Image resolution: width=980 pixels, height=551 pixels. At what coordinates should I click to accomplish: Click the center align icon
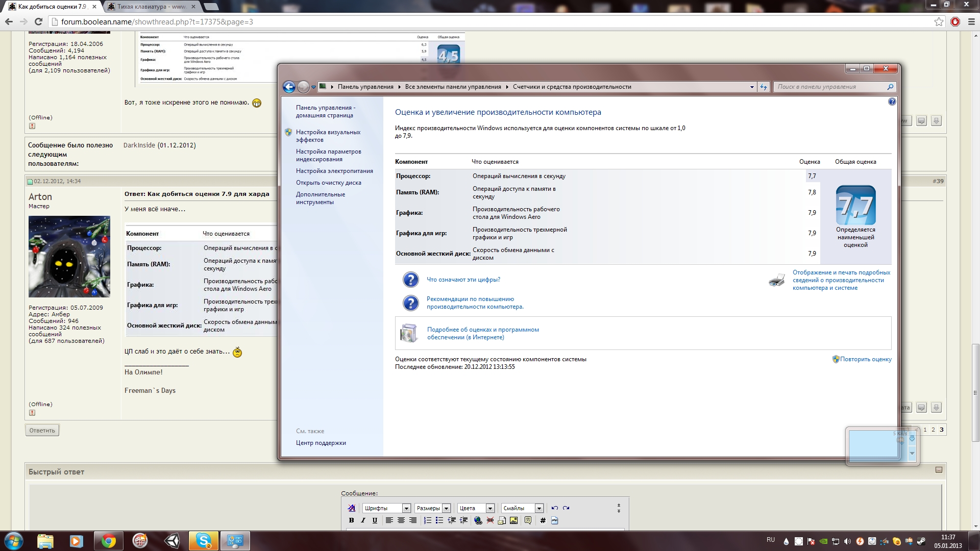point(401,520)
